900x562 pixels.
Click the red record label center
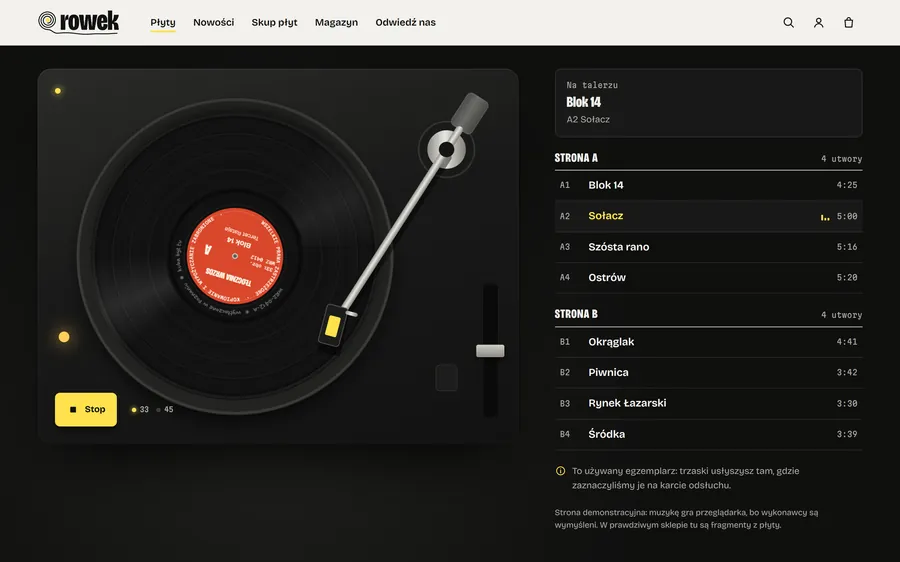tap(235, 256)
